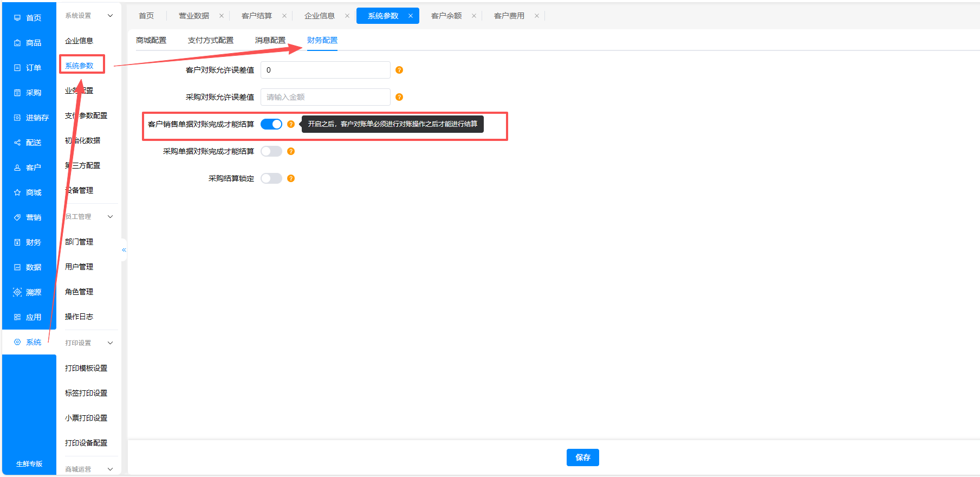Open the 溯源 traceability sidebar item

click(x=28, y=292)
